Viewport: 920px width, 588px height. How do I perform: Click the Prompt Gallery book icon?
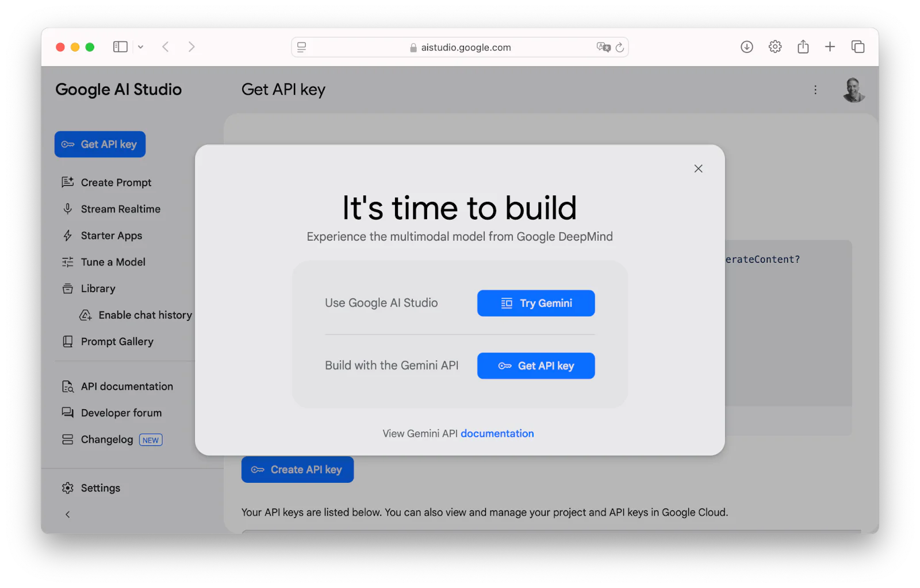68,341
